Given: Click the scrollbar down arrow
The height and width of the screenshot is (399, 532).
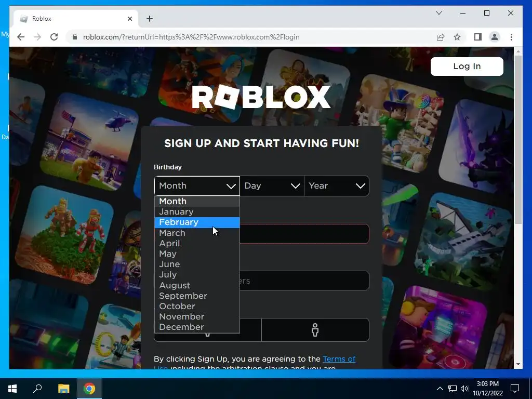Looking at the screenshot, I should click(x=518, y=364).
